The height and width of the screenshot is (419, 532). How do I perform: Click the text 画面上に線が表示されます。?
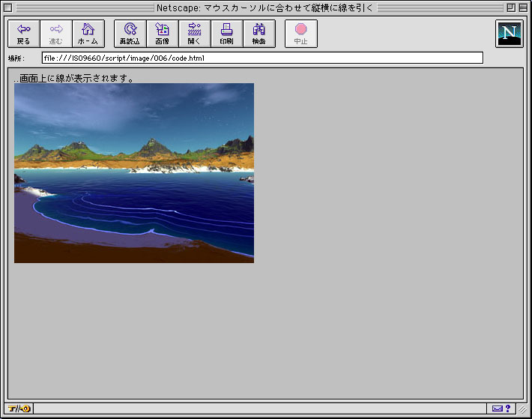pyautogui.click(x=76, y=79)
